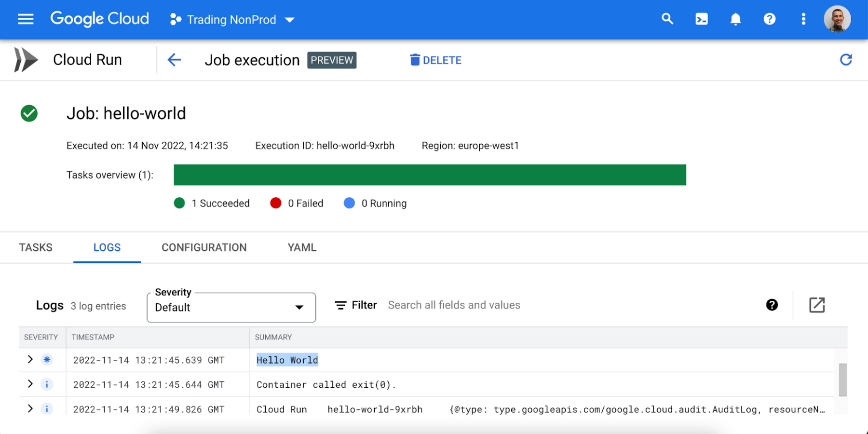The height and width of the screenshot is (434, 868).
Task: Expand the Cloud Run audit log entry
Action: click(x=30, y=408)
